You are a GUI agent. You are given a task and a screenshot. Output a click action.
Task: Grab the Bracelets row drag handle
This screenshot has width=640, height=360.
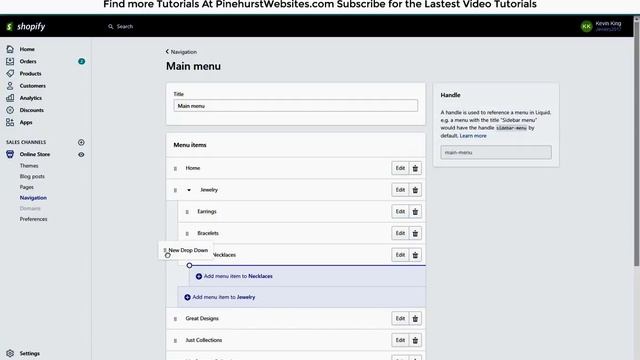(187, 233)
